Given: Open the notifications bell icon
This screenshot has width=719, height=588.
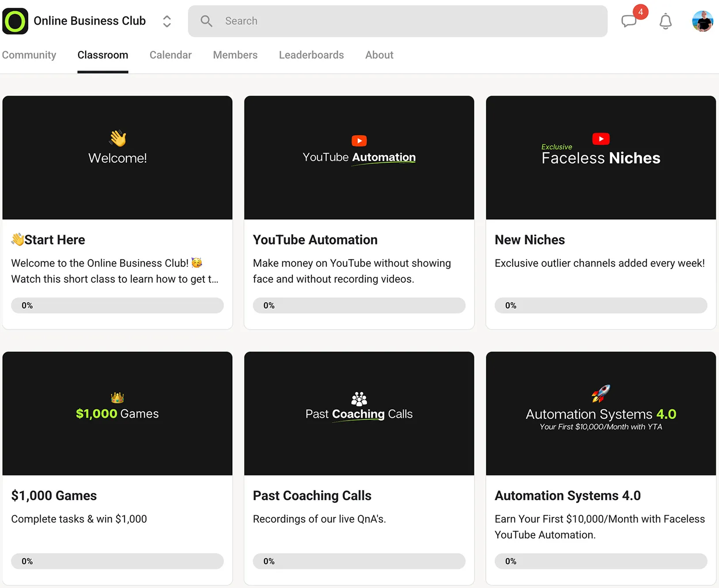Looking at the screenshot, I should 666,21.
